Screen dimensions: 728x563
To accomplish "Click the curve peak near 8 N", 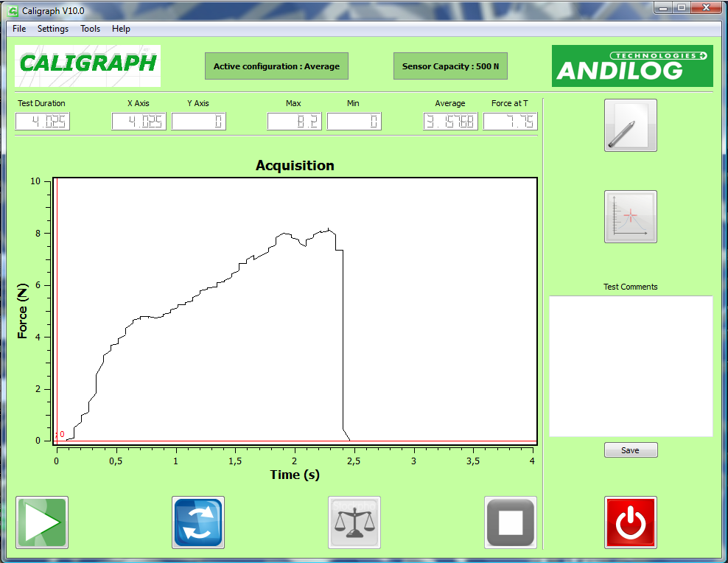I will (329, 229).
